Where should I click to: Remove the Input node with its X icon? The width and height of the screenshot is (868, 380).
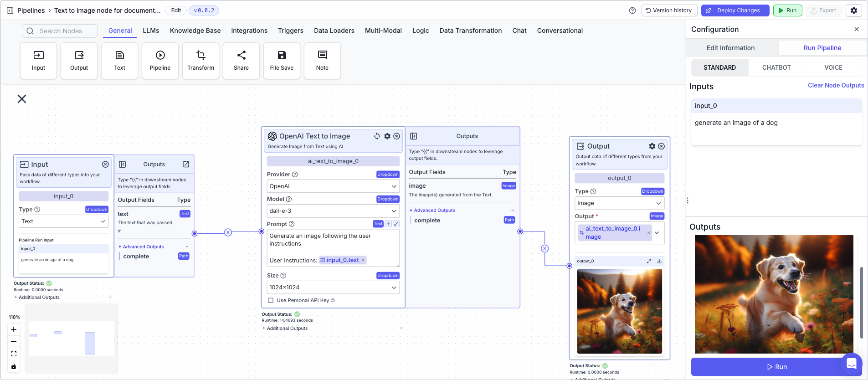105,164
